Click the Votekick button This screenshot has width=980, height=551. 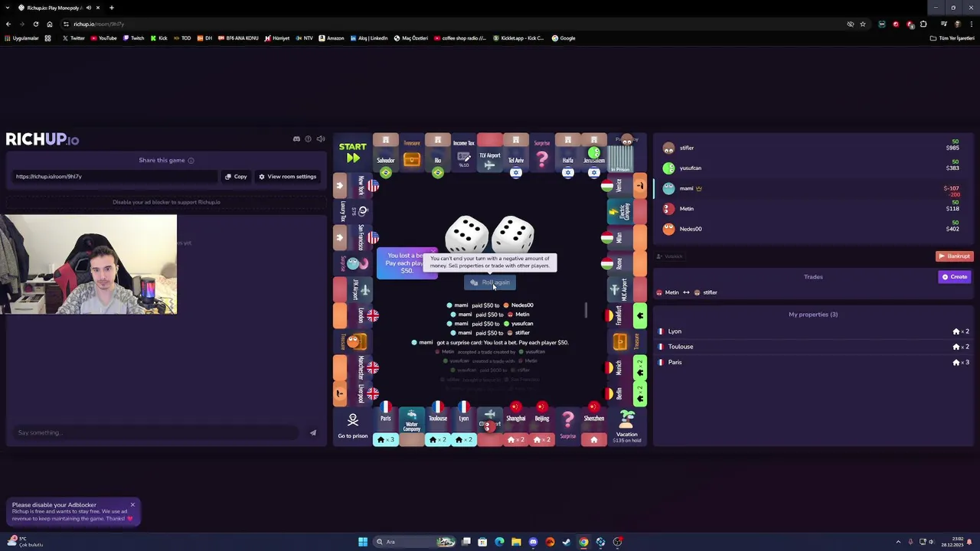point(671,256)
